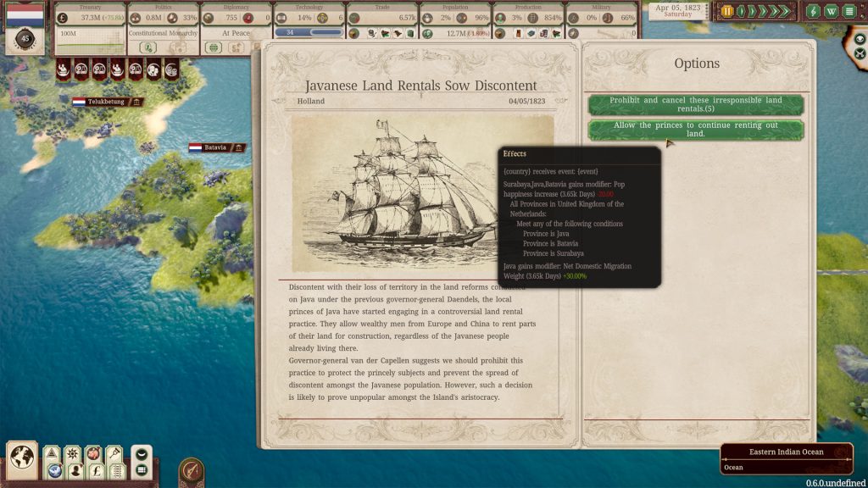Expand the map mode panel with the curved arrow
The width and height of the screenshot is (868, 488).
[142, 453]
